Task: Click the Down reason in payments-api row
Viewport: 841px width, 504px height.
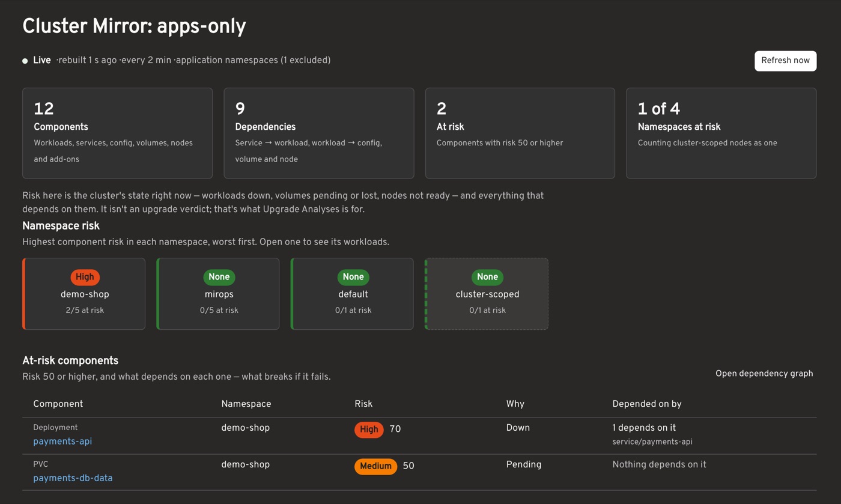Action: [518, 428]
